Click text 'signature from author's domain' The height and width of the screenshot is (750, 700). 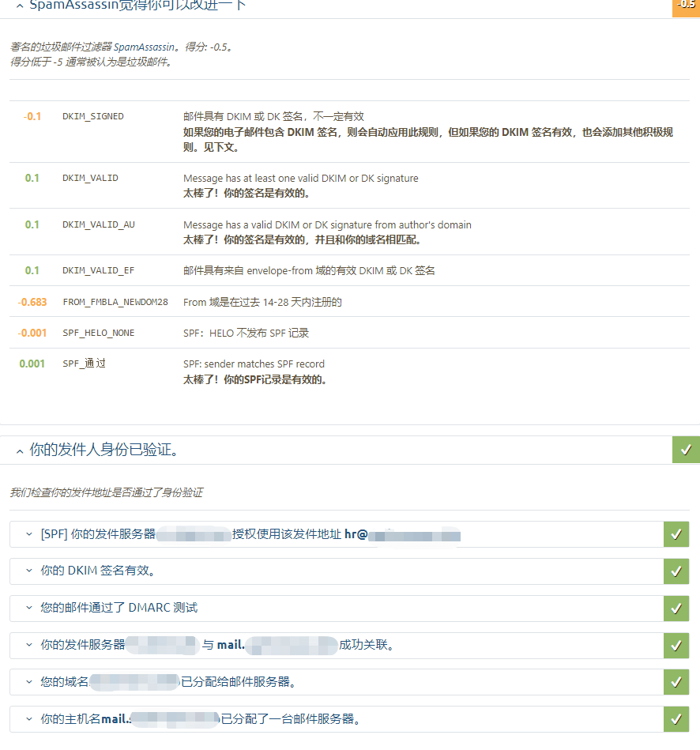click(400, 224)
